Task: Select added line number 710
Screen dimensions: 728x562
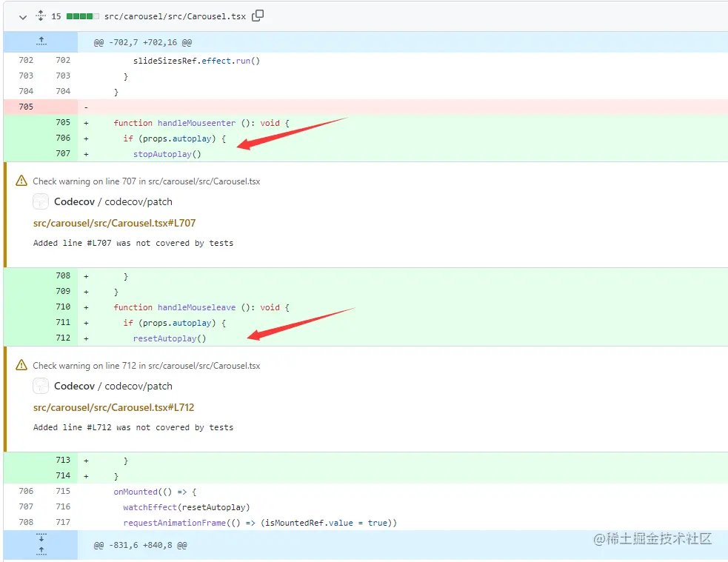Action: pyautogui.click(x=63, y=307)
